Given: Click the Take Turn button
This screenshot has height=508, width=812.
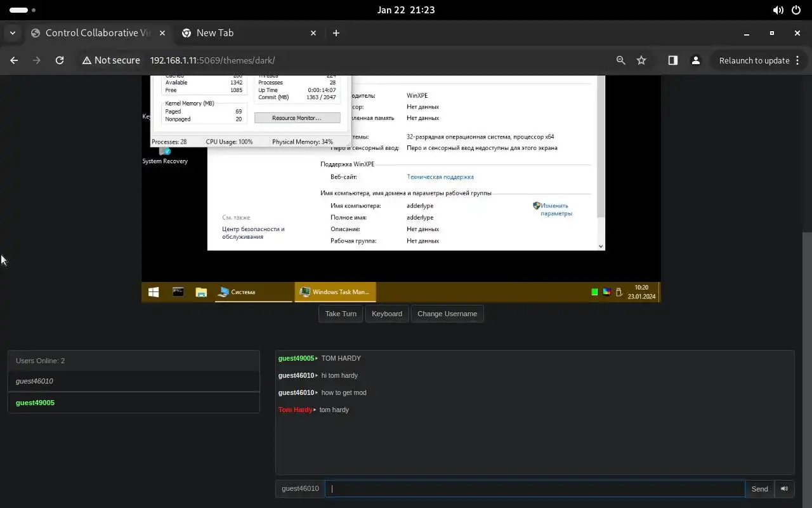Looking at the screenshot, I should 341,314.
